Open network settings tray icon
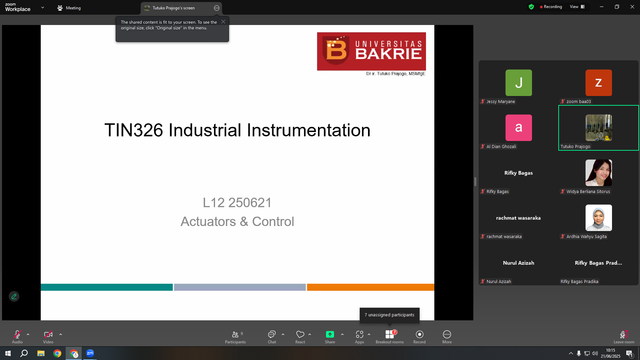The width and height of the screenshot is (640, 360). coord(587,353)
